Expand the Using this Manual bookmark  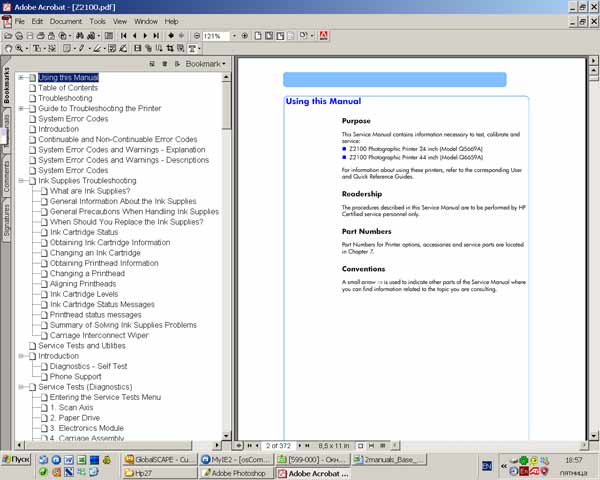(21, 78)
